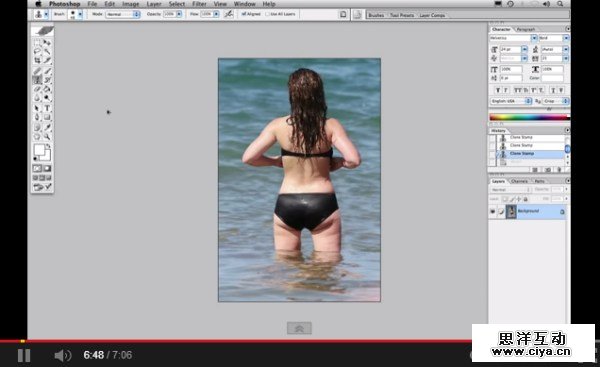Select the Type tool
The height and width of the screenshot is (367, 600).
pyautogui.click(x=47, y=108)
